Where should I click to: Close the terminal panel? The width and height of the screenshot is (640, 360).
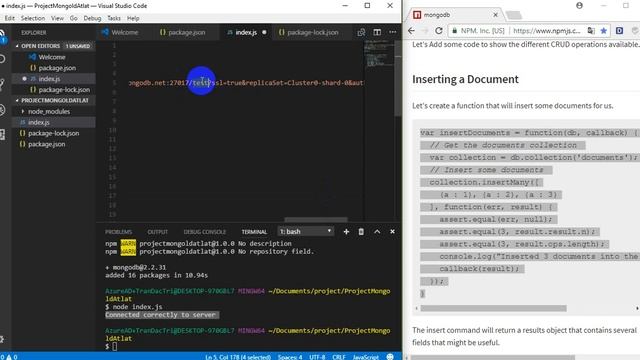click(x=392, y=231)
